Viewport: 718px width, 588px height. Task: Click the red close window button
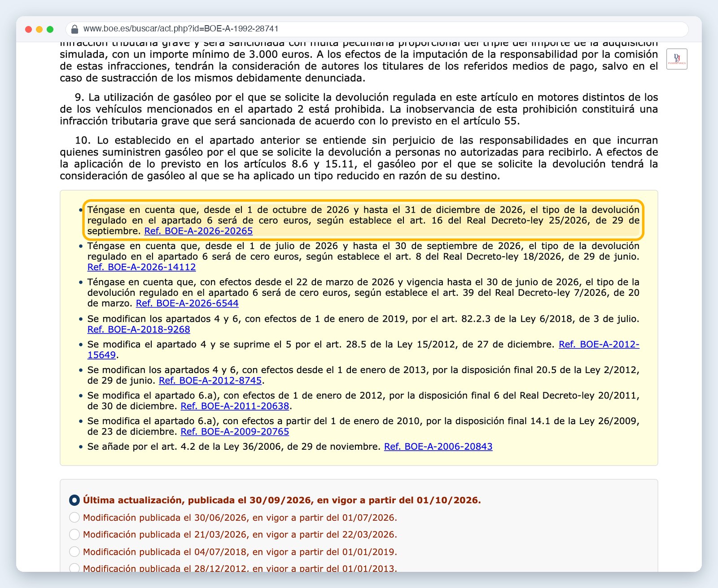29,29
